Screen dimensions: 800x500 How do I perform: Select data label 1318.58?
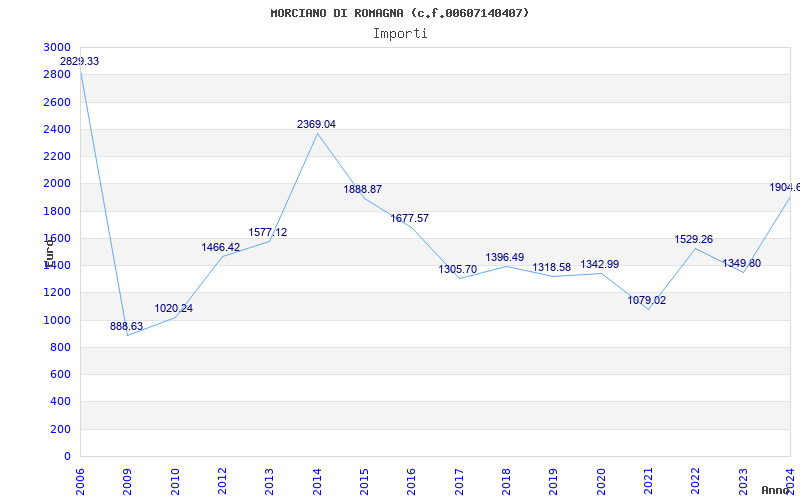(x=552, y=268)
